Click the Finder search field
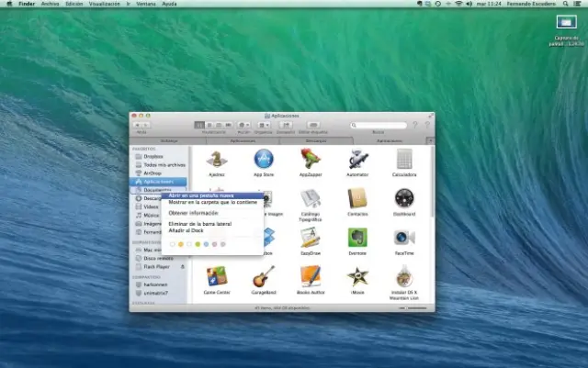 click(379, 124)
